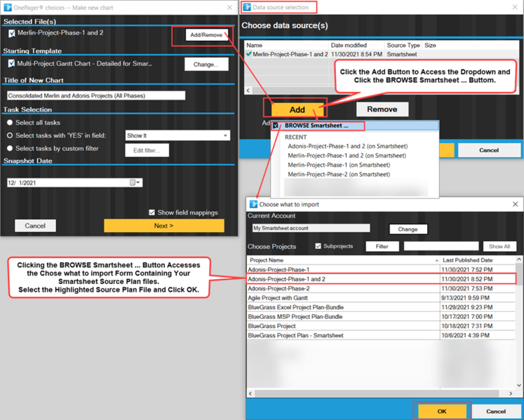Click the green checkmark beside Merlin-Project-Phase-1 and 2 data source

(248, 54)
